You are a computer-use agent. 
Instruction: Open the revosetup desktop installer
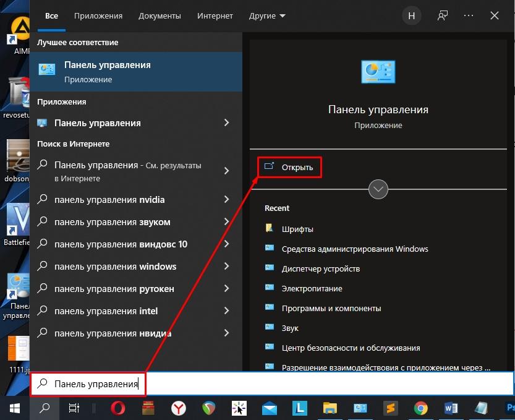[x=16, y=97]
